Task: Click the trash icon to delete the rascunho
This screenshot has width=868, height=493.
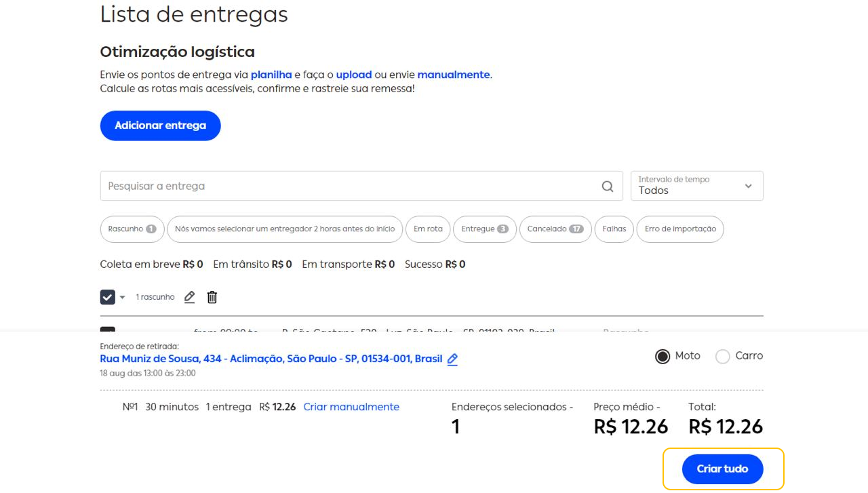Action: 212,297
